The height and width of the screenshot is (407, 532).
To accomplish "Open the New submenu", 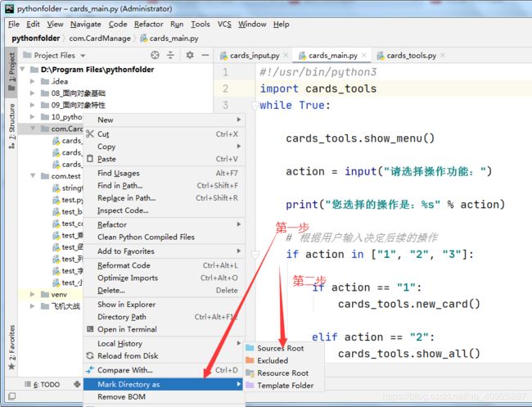I will (164, 120).
